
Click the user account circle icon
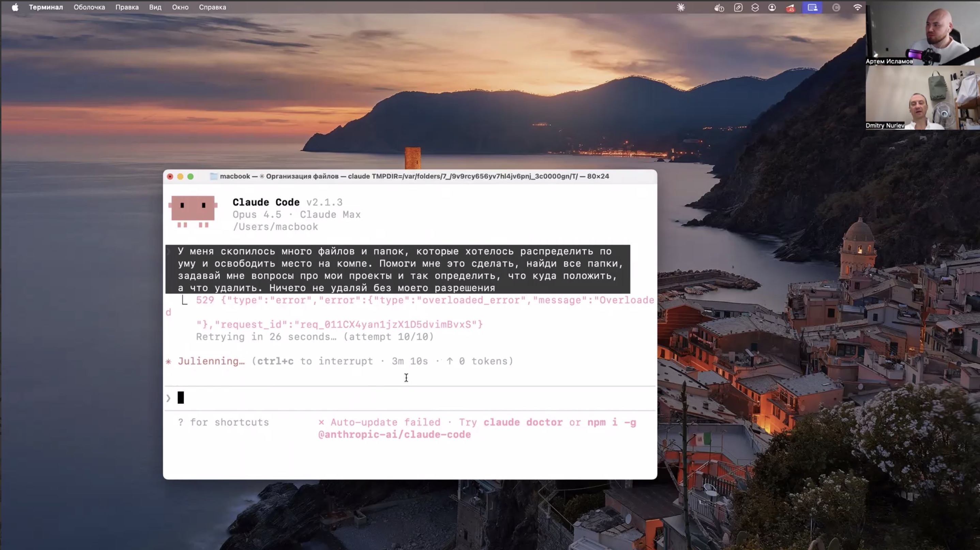[772, 7]
